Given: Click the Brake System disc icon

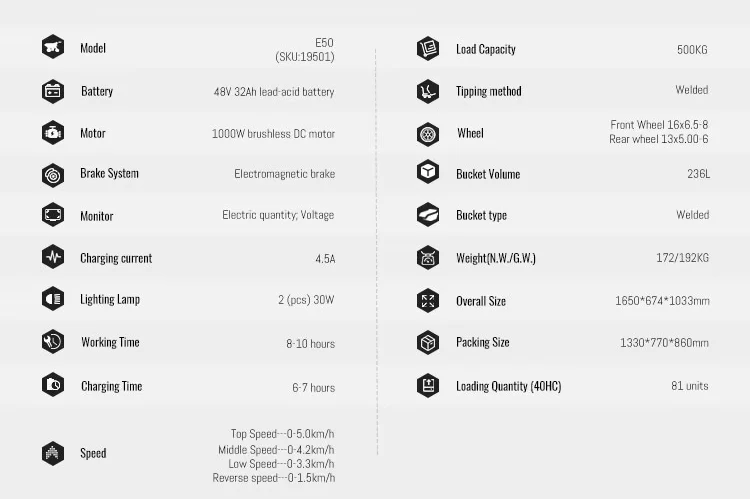Looking at the screenshot, I should coord(53,175).
